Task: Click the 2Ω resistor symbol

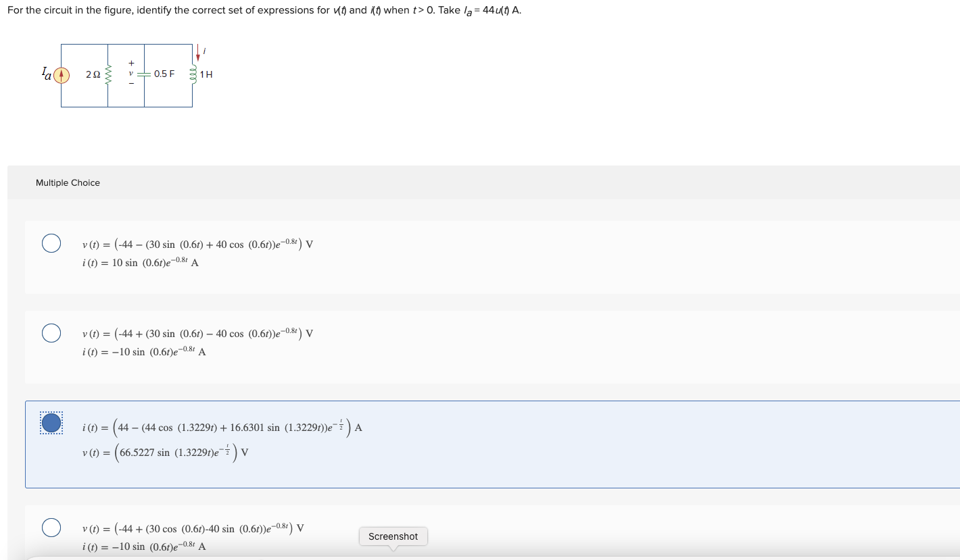Action: [108, 74]
